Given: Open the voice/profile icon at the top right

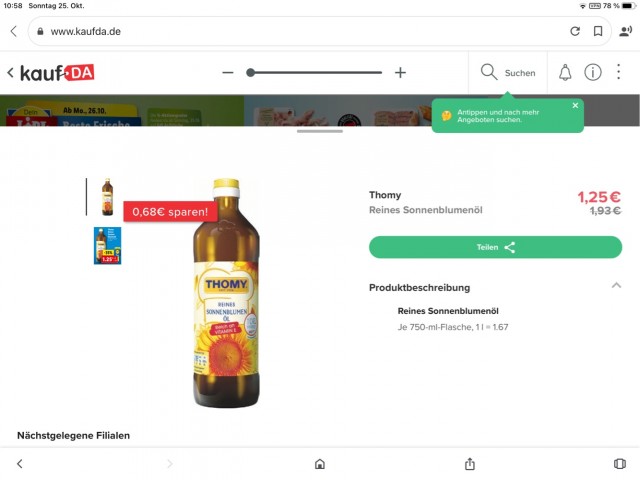Looking at the screenshot, I should [625, 31].
